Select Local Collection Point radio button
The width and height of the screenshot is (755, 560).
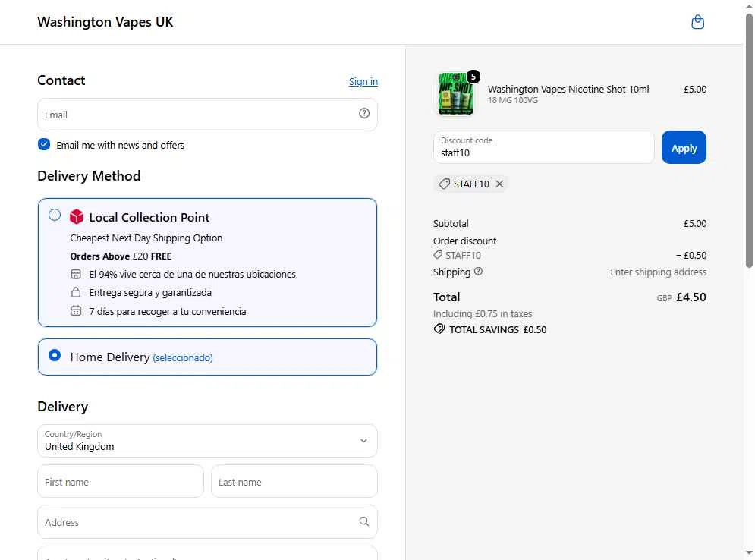click(x=55, y=215)
